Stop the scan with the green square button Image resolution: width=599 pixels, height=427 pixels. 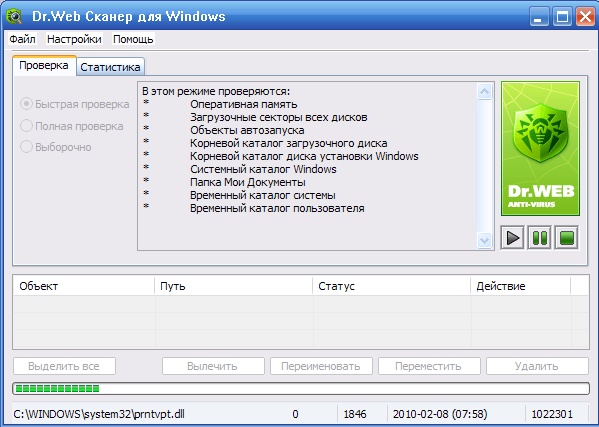coord(567,238)
